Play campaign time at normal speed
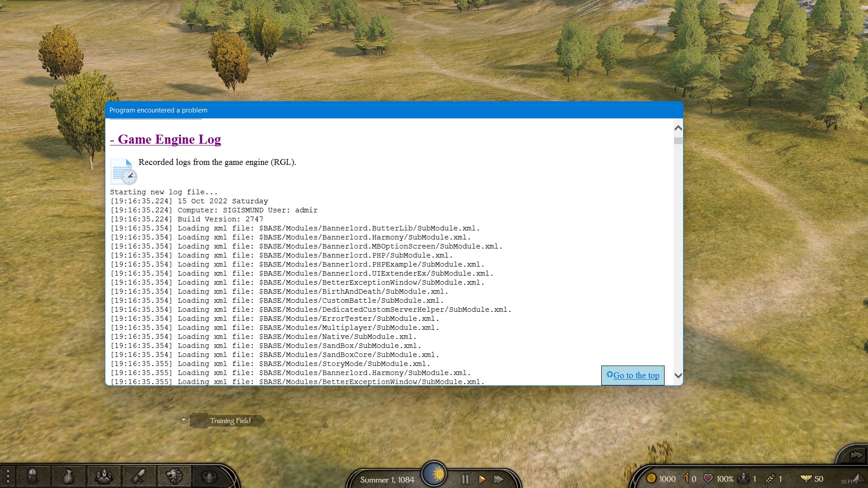The height and width of the screenshot is (488, 868). (x=482, y=479)
